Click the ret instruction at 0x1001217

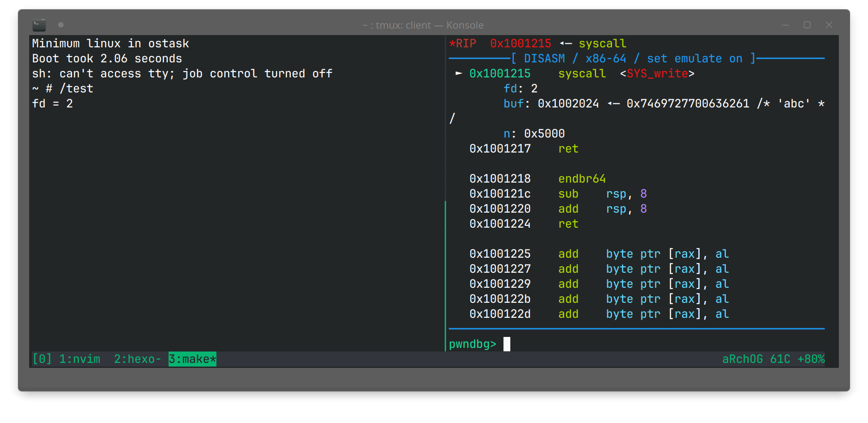coord(568,148)
